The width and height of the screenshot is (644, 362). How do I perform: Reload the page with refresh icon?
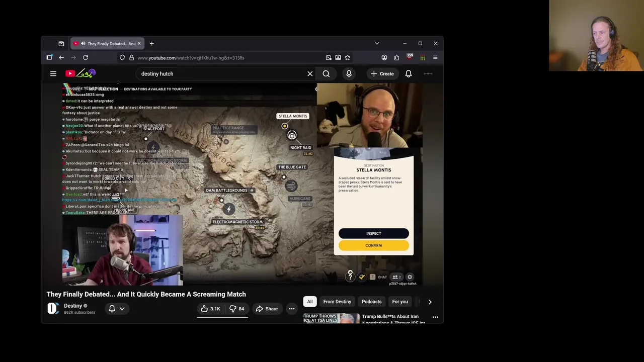tap(86, 58)
